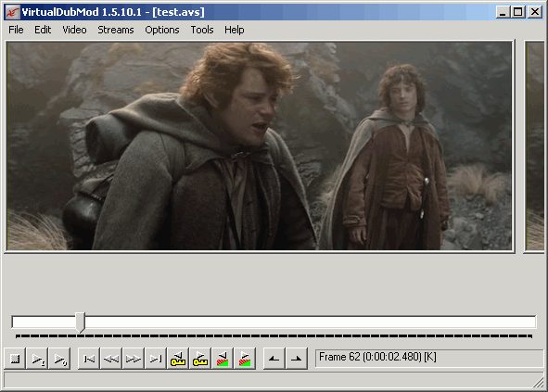The height and width of the screenshot is (392, 548).
Task: Step forward one frame
Action: (134, 359)
